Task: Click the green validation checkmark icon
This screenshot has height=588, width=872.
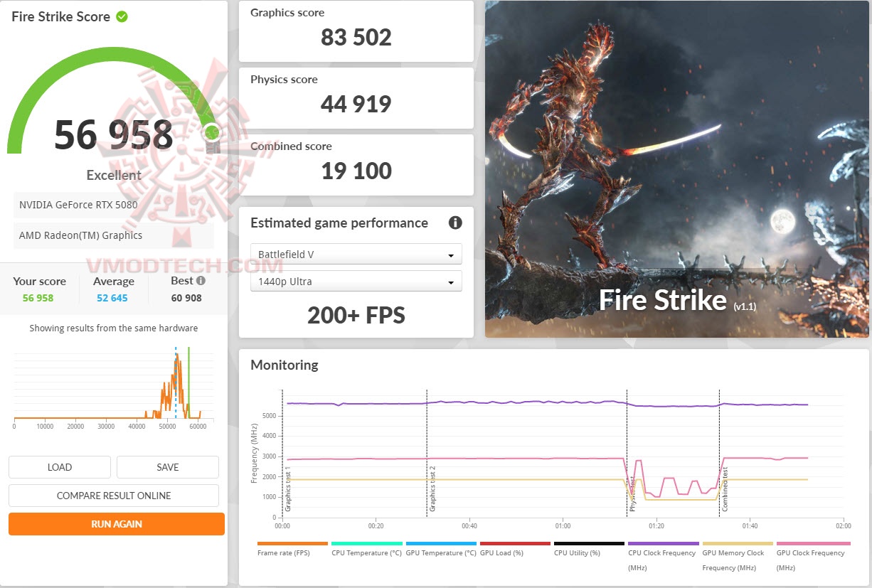Action: pos(122,16)
